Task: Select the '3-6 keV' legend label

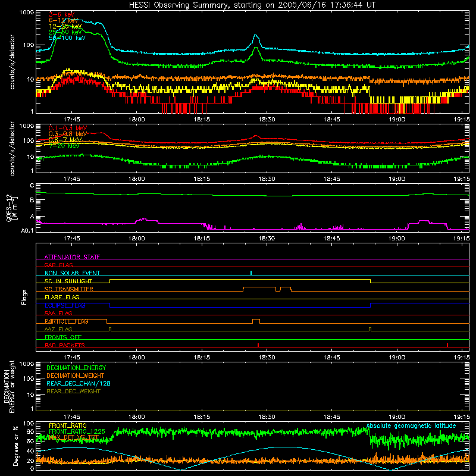Action: point(61,14)
